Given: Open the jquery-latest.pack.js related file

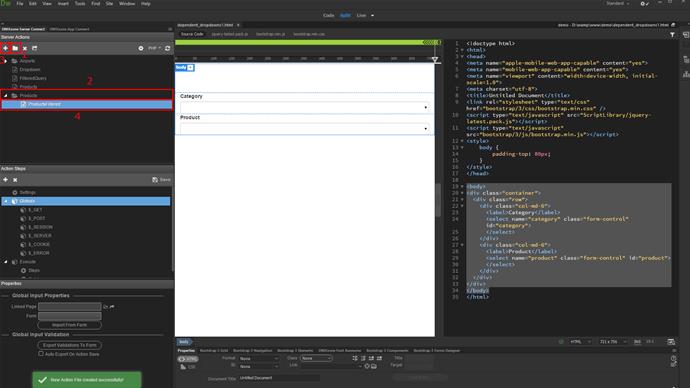Looking at the screenshot, I should [230, 34].
